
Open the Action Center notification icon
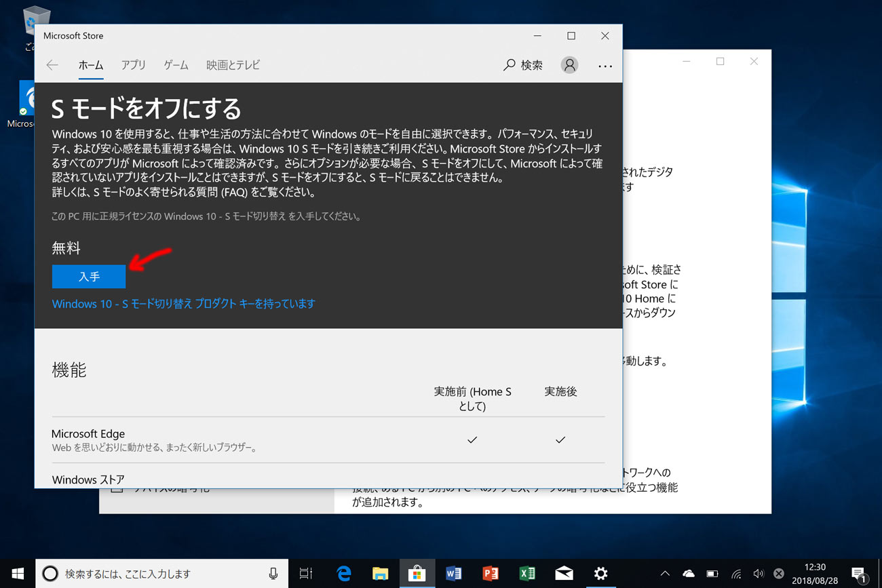point(858,574)
